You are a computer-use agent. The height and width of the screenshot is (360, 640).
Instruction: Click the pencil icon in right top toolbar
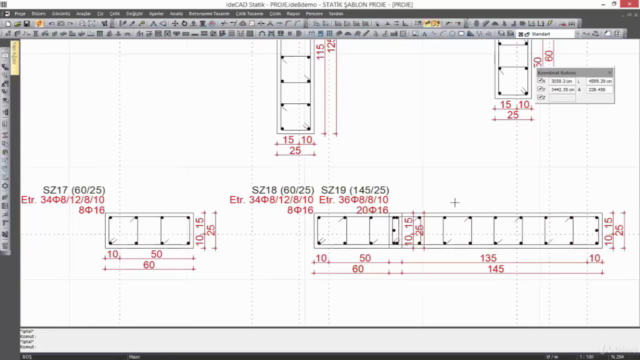coord(486,24)
